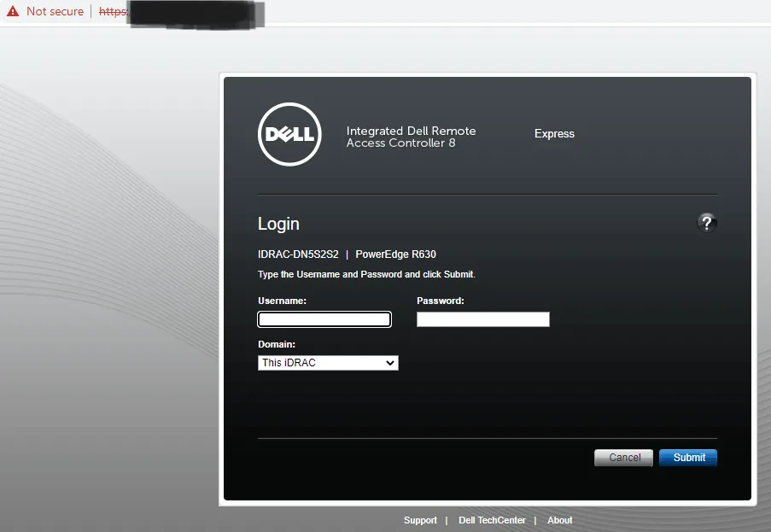Viewport: 771px width, 532px height.
Task: Click the Password label
Action: click(440, 301)
